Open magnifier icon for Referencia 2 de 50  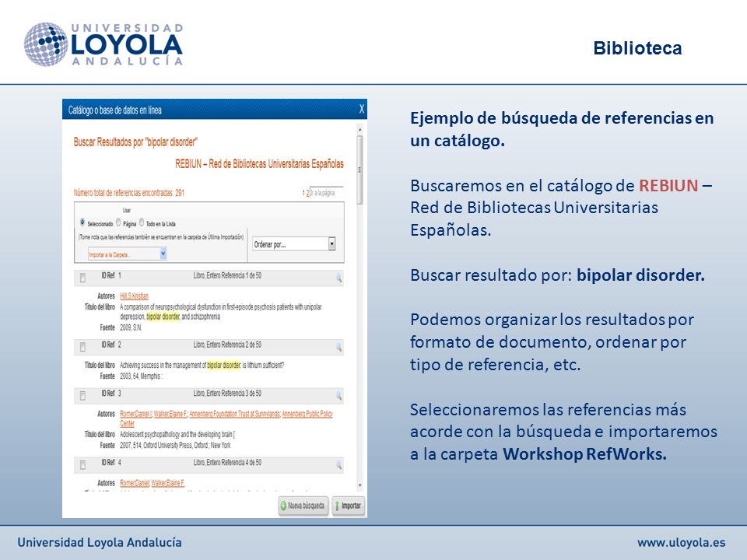coord(338,347)
